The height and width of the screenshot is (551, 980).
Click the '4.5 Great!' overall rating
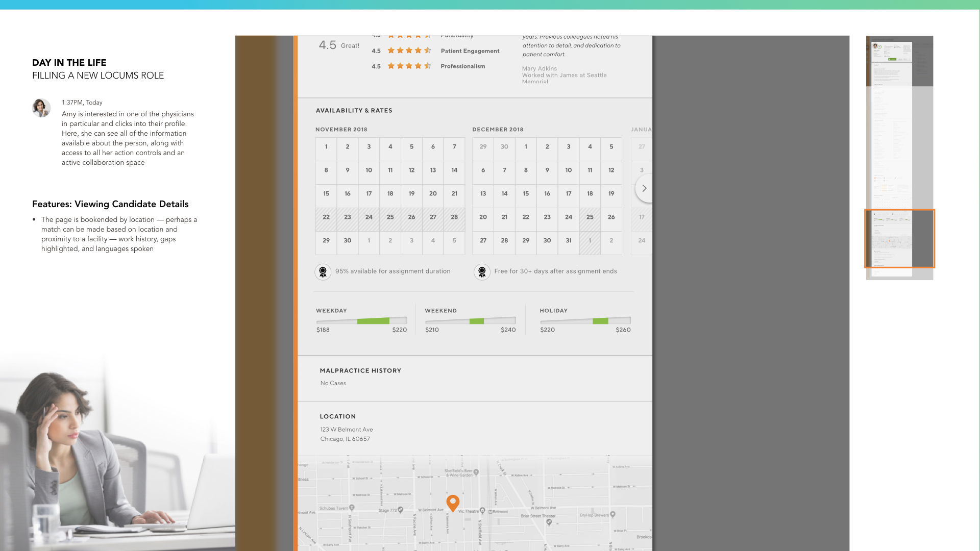click(339, 45)
